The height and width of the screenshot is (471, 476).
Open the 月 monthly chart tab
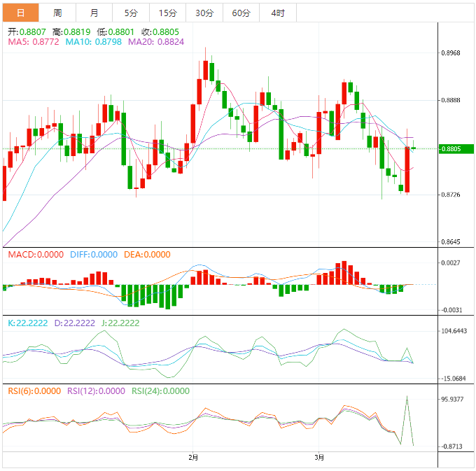click(94, 13)
